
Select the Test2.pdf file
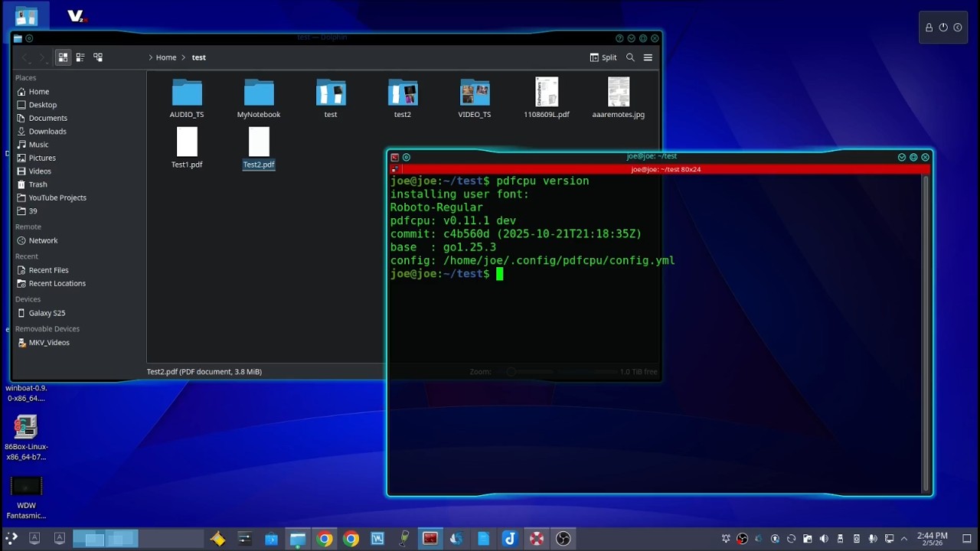(259, 148)
